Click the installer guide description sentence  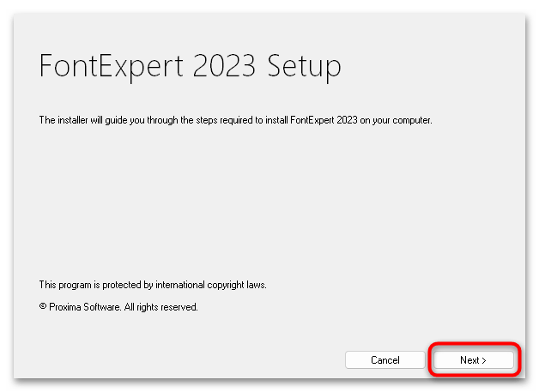pyautogui.click(x=236, y=120)
